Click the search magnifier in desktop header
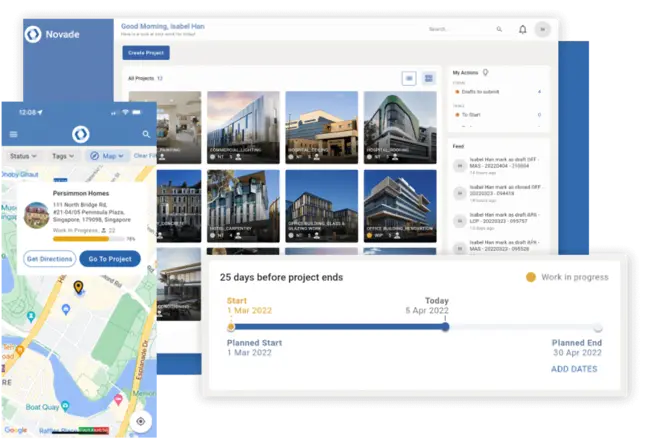650x439 pixels. point(497,30)
